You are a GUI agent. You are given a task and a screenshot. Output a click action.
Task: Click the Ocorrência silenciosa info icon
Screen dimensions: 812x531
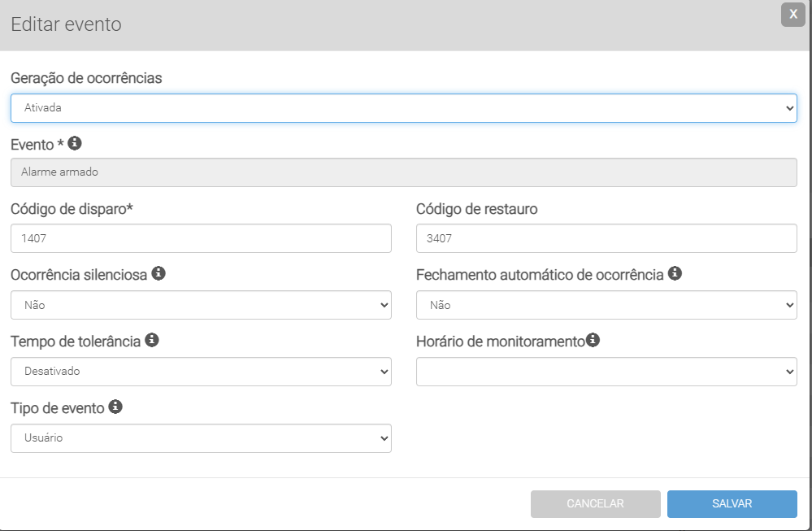pos(158,273)
